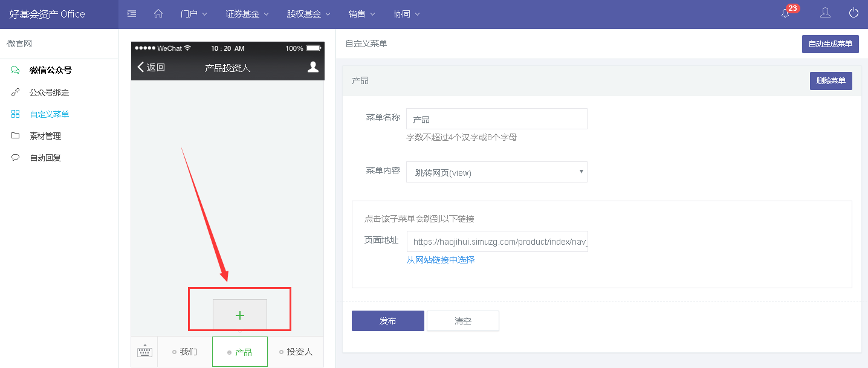Click the 自动生成菜单 button

coord(830,44)
